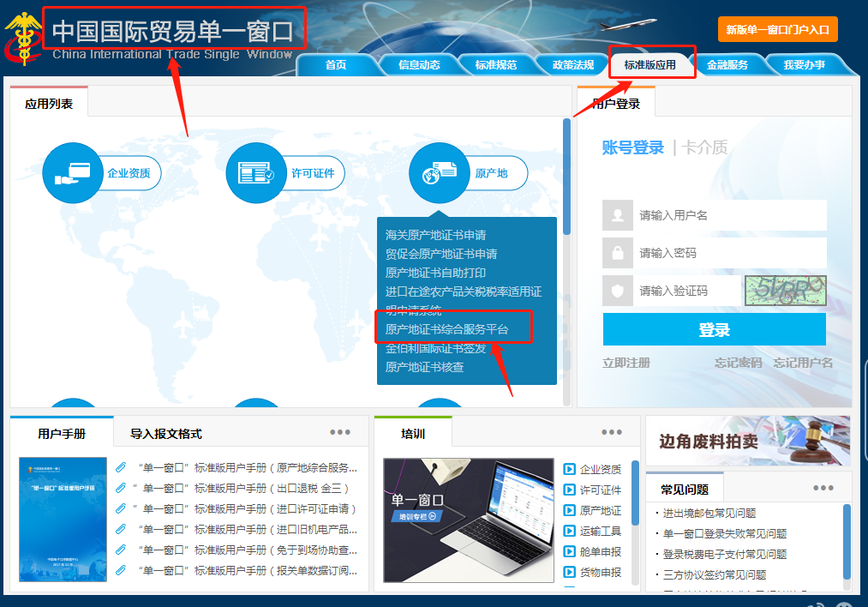868x607 pixels.
Task: Select the 账号登录 login mode
Action: coord(632,147)
